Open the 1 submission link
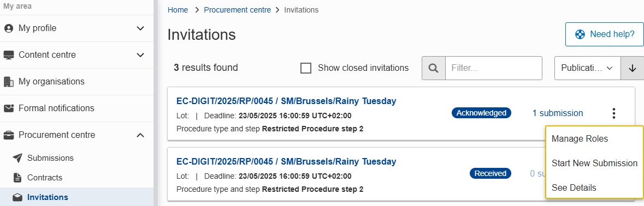 [x=557, y=113]
